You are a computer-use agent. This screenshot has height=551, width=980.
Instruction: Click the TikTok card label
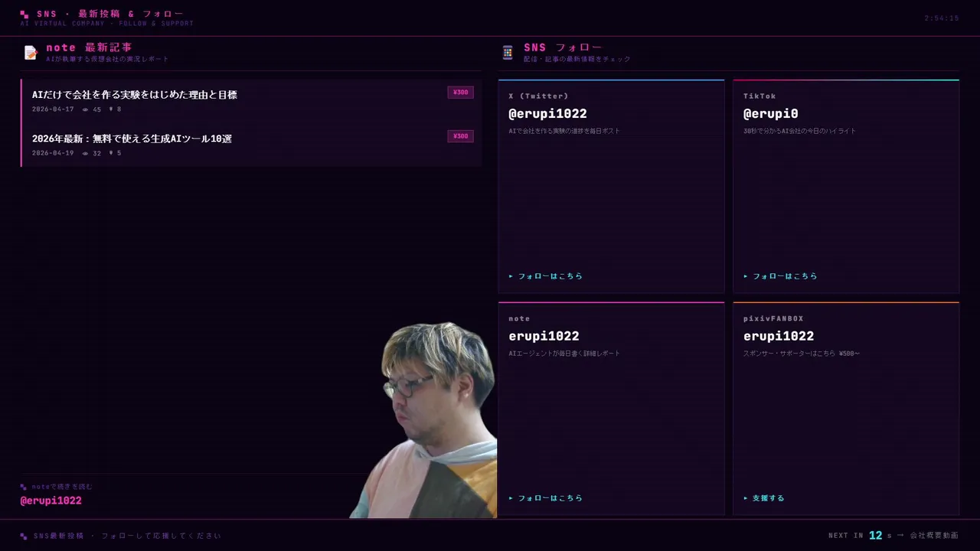click(x=759, y=96)
